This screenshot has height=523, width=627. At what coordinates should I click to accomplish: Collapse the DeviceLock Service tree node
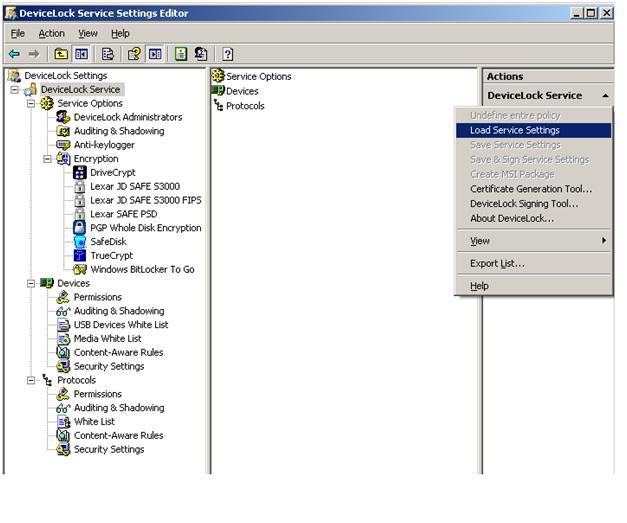point(14,90)
